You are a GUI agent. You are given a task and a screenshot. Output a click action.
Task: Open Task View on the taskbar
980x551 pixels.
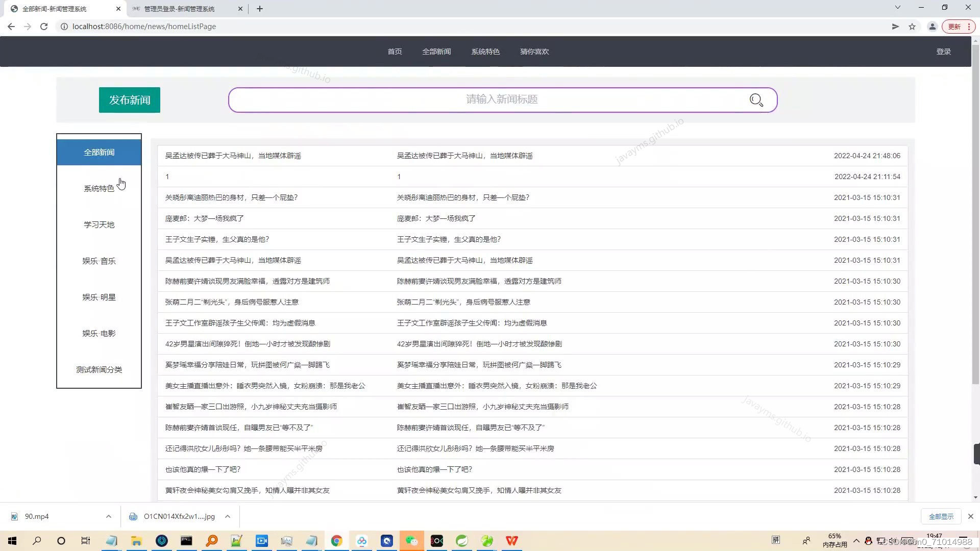[x=86, y=541]
